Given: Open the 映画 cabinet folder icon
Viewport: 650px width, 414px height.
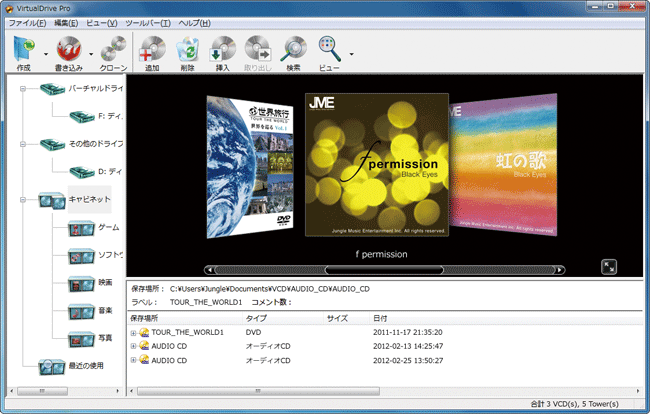Looking at the screenshot, I should click(x=81, y=284).
